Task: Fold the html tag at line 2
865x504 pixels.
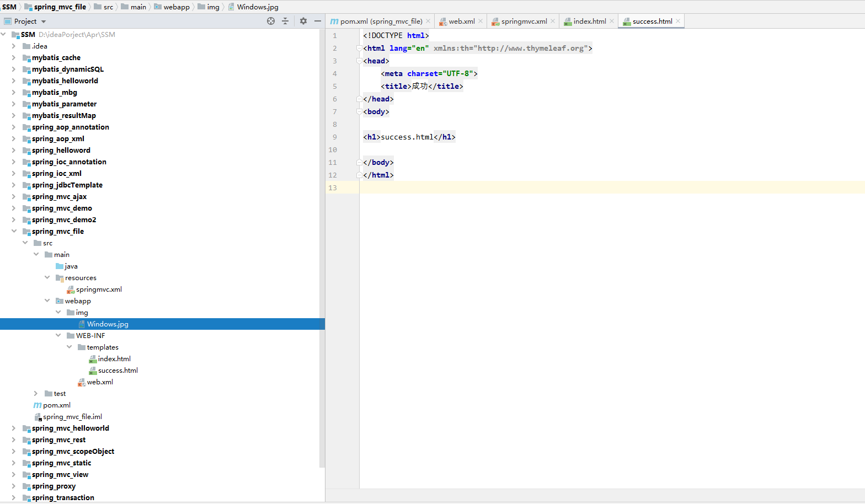Action: [359, 48]
